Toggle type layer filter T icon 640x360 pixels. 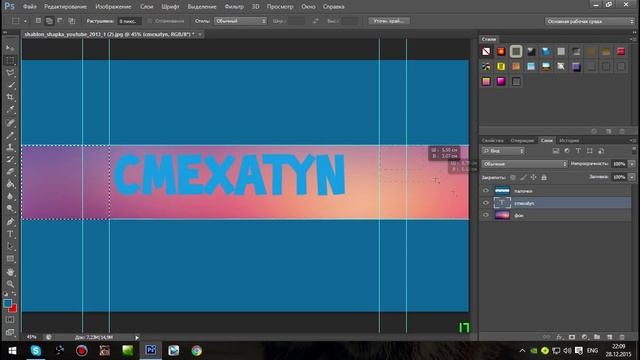(578, 151)
